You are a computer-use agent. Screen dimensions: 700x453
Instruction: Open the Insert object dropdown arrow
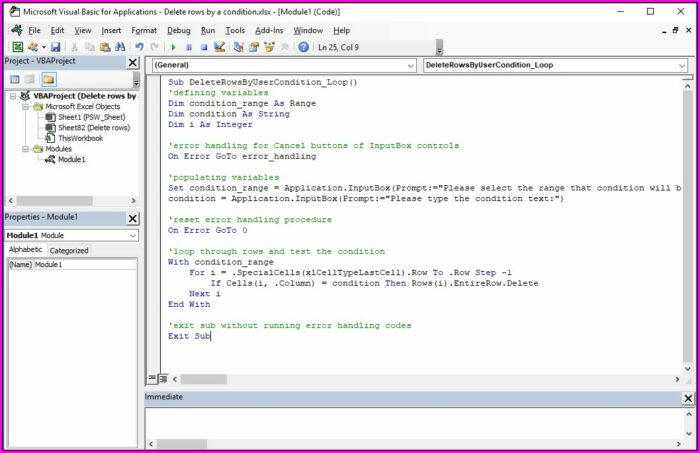(x=44, y=47)
